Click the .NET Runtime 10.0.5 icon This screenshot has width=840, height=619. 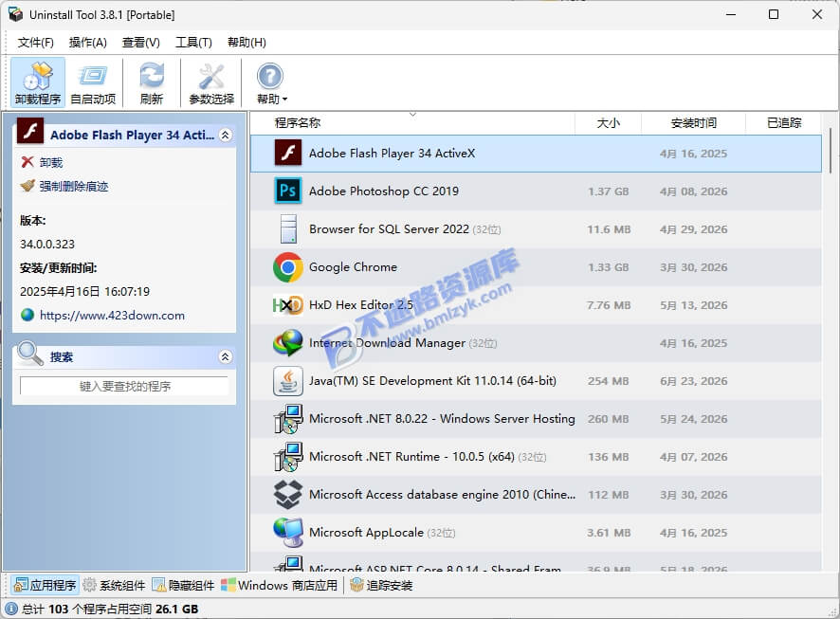[288, 457]
